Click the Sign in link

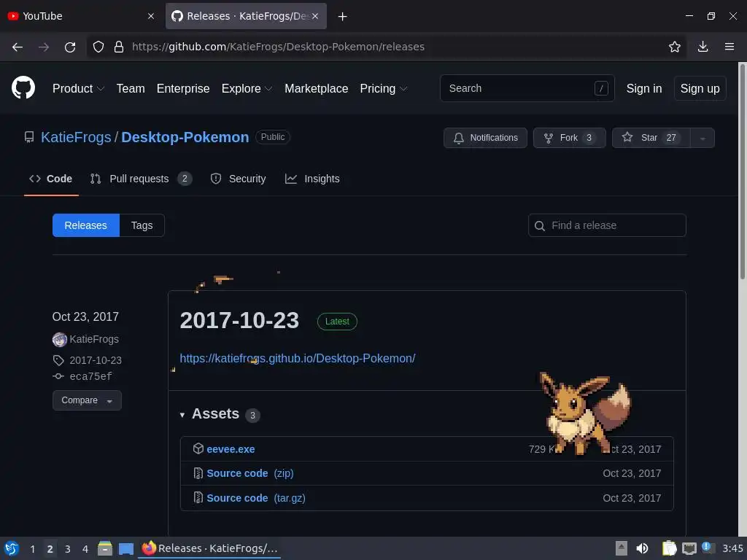(644, 88)
